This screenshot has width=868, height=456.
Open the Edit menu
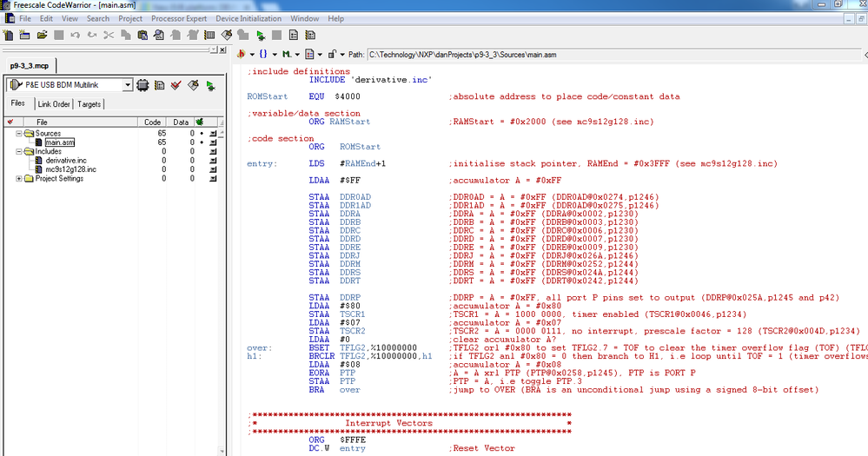[x=47, y=18]
